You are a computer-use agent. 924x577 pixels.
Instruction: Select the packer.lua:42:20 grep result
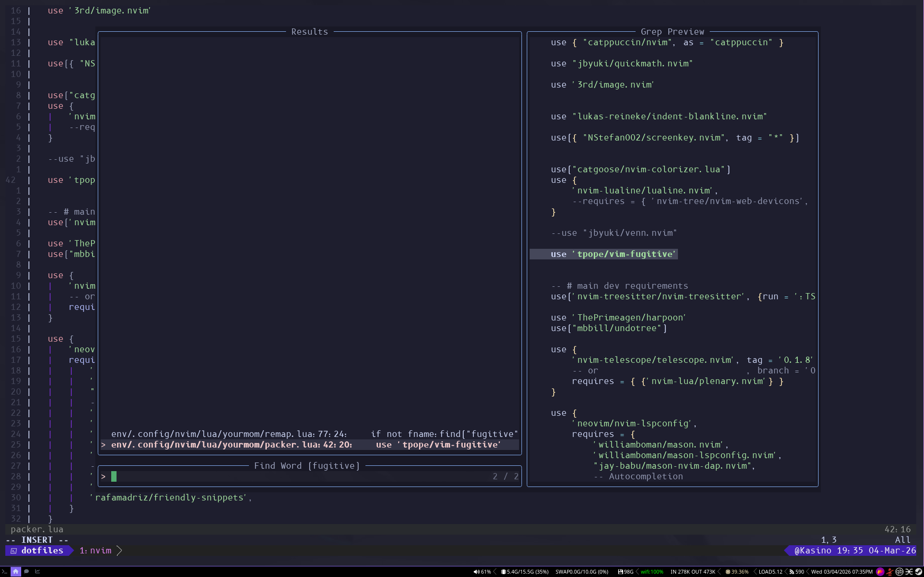(310, 445)
